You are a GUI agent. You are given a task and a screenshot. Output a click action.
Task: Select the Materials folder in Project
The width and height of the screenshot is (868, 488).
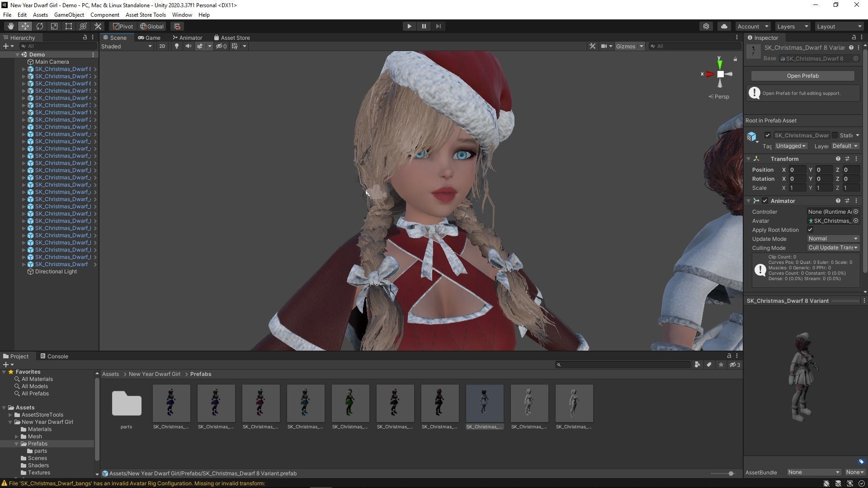pos(39,429)
